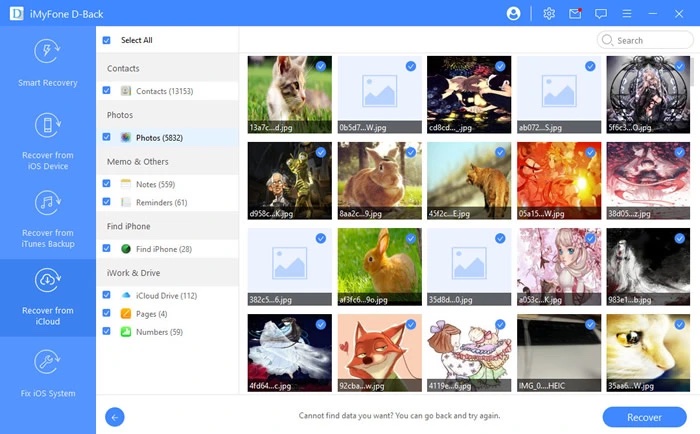This screenshot has width=700, height=434.
Task: Open thumbnail 45f2c...E.jpg cat photo
Action: (469, 180)
